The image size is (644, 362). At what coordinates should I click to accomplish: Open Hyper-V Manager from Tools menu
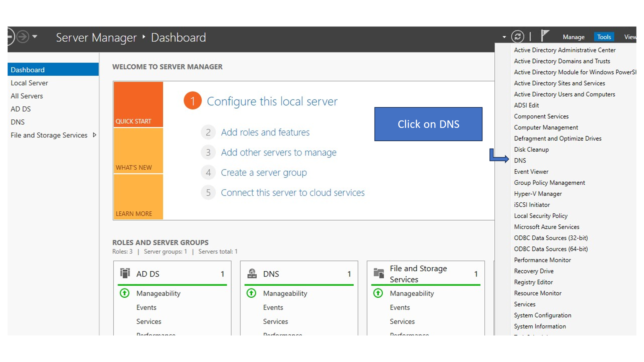tap(538, 194)
